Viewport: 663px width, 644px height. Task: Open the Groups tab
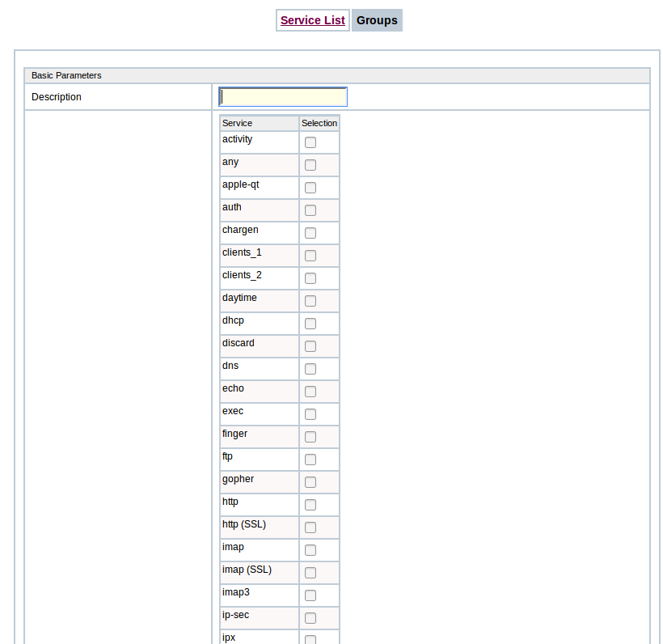(377, 20)
